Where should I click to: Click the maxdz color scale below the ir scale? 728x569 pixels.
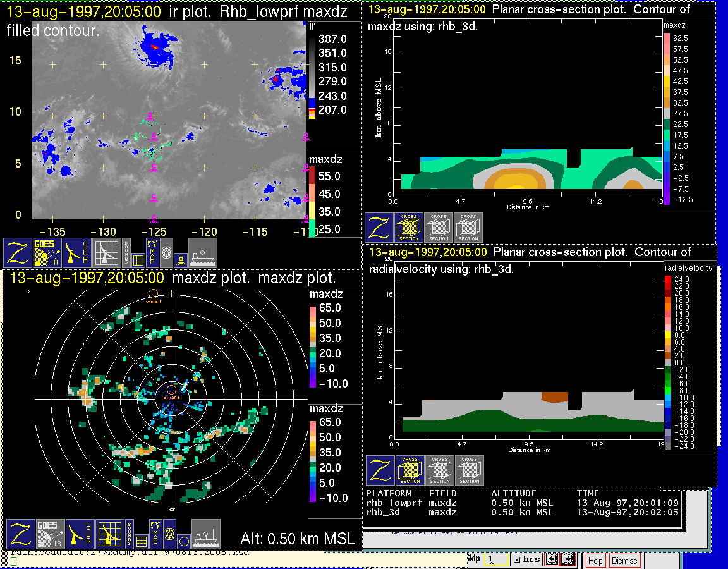point(312,202)
